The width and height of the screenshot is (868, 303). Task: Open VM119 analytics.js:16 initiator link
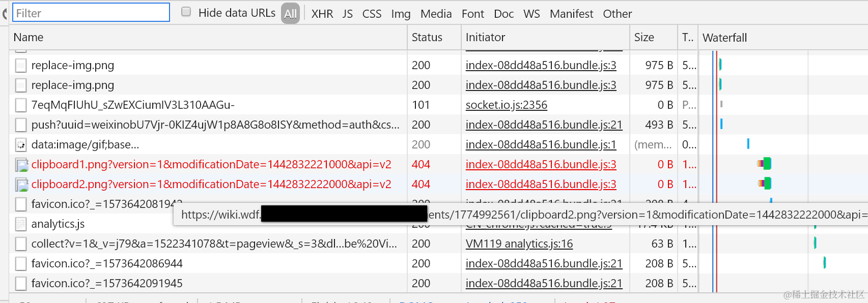pyautogui.click(x=519, y=244)
